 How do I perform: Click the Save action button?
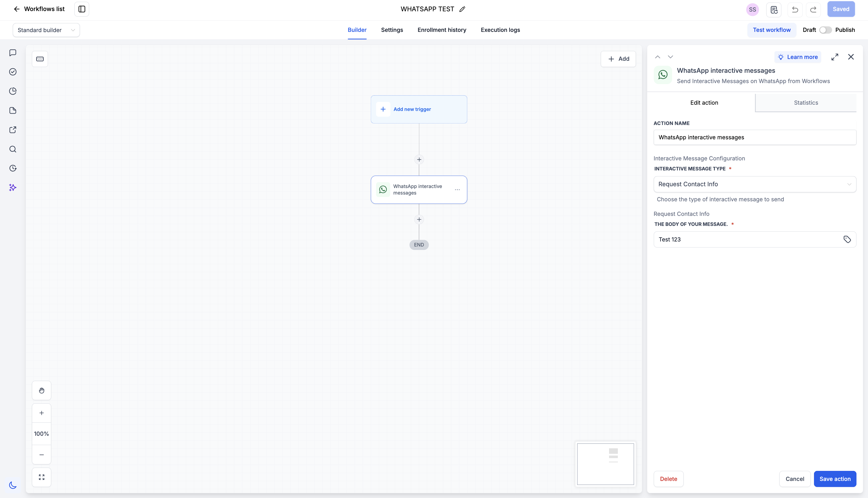tap(835, 479)
